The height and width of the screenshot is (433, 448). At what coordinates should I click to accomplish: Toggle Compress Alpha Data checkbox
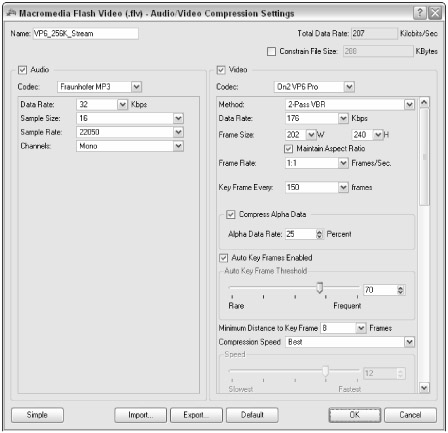pos(231,214)
